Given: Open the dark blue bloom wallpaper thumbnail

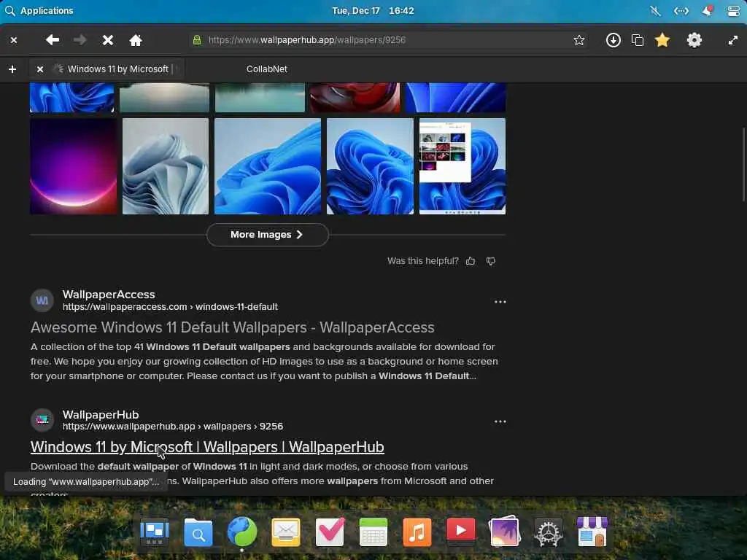Looking at the screenshot, I should 370,166.
